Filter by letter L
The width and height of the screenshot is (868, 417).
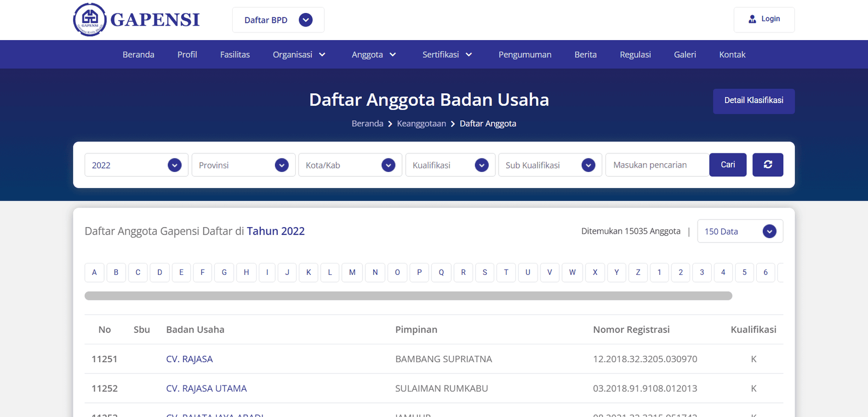click(x=330, y=272)
